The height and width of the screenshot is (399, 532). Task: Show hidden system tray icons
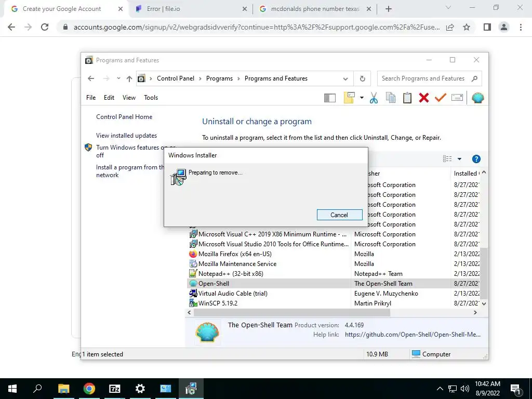[x=440, y=389]
